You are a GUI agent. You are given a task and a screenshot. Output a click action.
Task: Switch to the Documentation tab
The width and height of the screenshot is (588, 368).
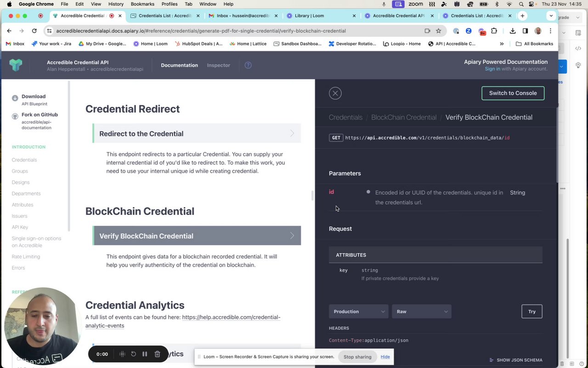(x=179, y=65)
